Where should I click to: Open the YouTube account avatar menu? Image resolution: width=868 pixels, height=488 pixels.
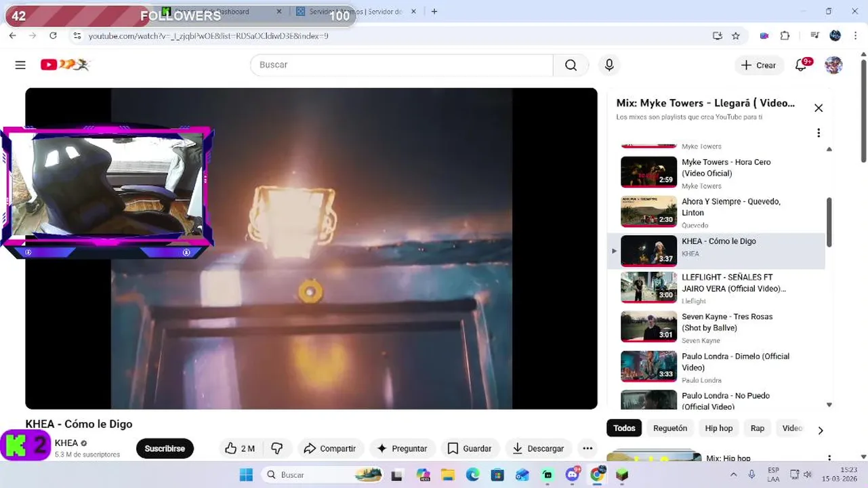[x=833, y=65]
